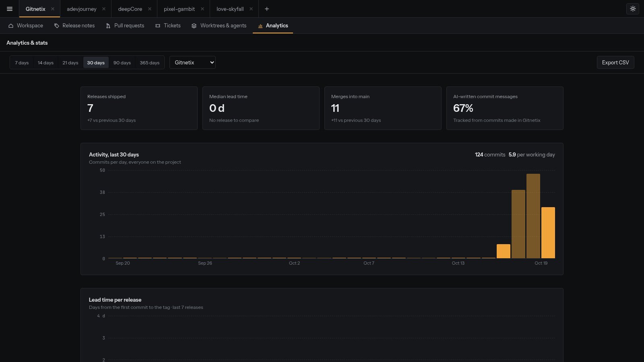
Task: Switch to the love-skyfall project tab
Action: coord(230,9)
